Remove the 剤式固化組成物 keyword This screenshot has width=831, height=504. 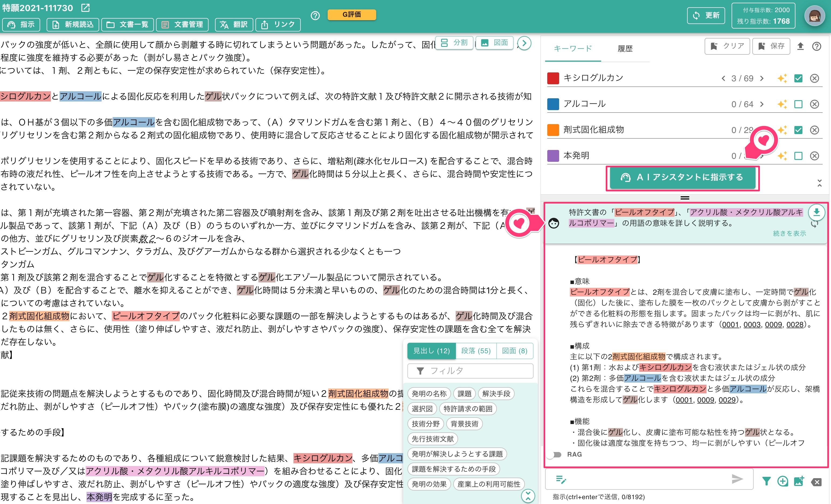pos(815,130)
